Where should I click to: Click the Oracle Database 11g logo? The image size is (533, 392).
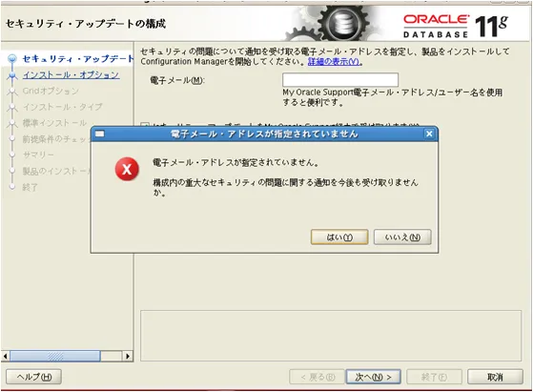[456, 26]
